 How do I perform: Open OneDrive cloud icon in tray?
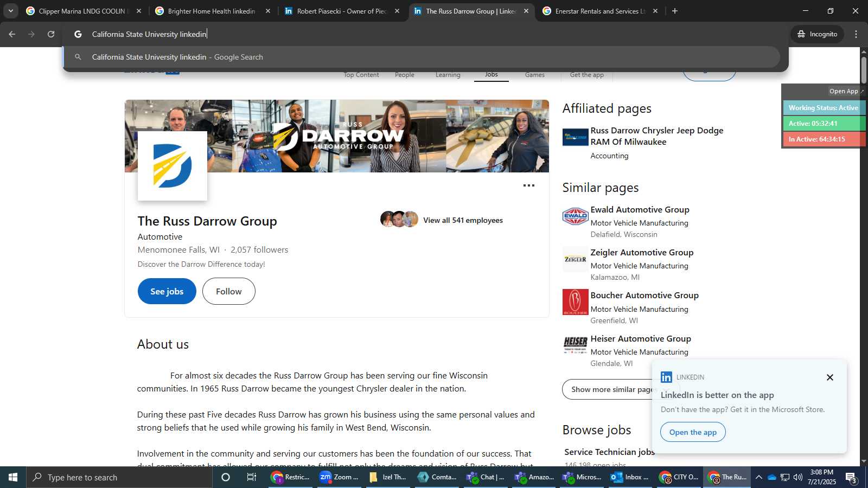tap(772, 477)
